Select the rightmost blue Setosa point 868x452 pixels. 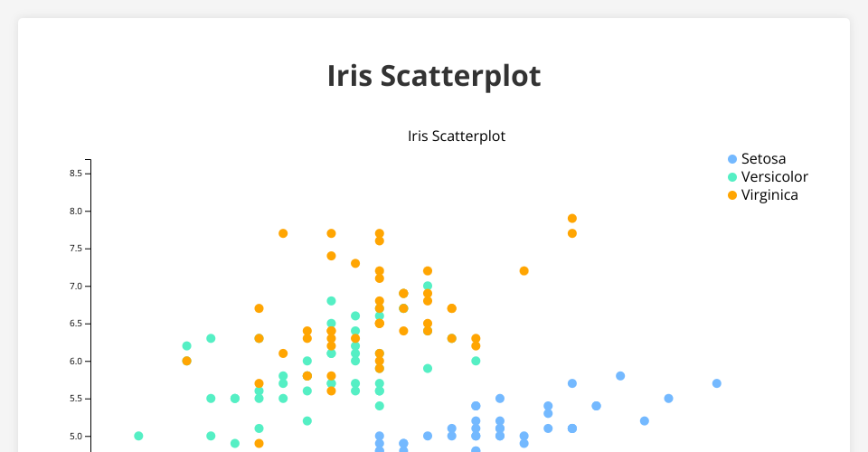(x=716, y=383)
